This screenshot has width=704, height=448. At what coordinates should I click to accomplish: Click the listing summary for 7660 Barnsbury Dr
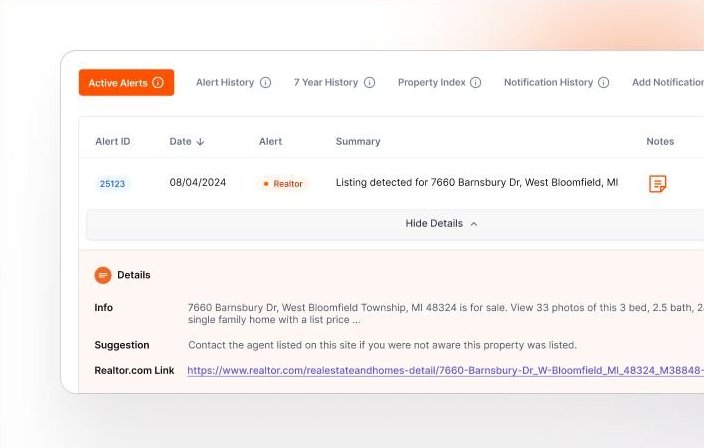click(x=476, y=183)
